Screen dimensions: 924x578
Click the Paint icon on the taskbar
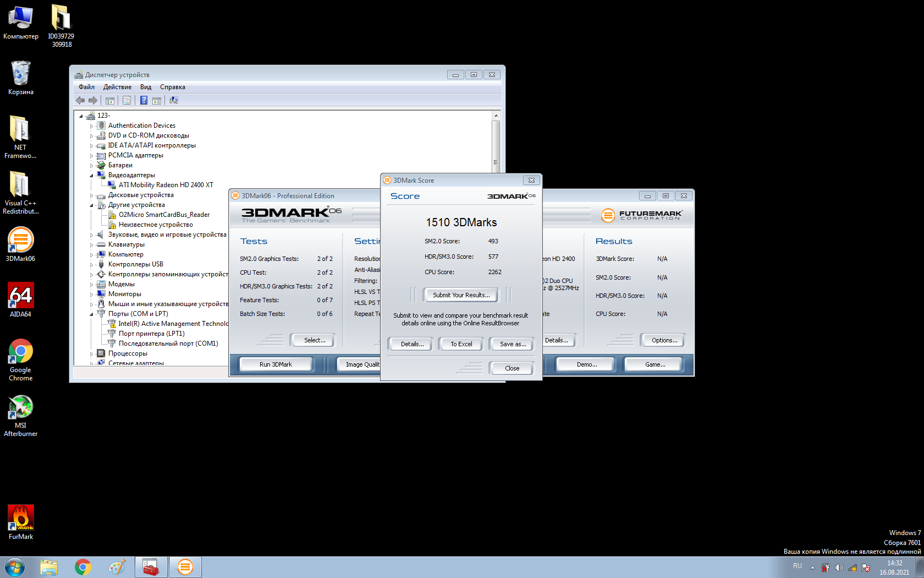[117, 567]
